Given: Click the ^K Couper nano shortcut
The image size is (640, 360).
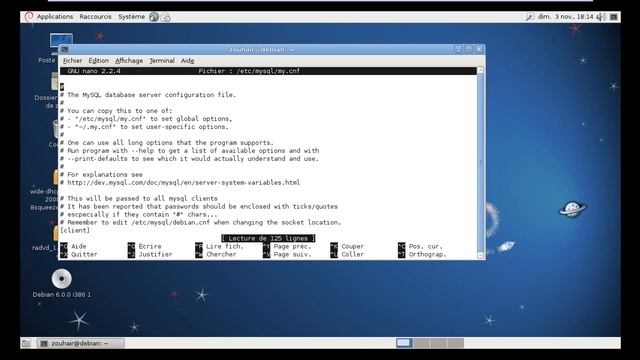Looking at the screenshot, I should point(347,246).
